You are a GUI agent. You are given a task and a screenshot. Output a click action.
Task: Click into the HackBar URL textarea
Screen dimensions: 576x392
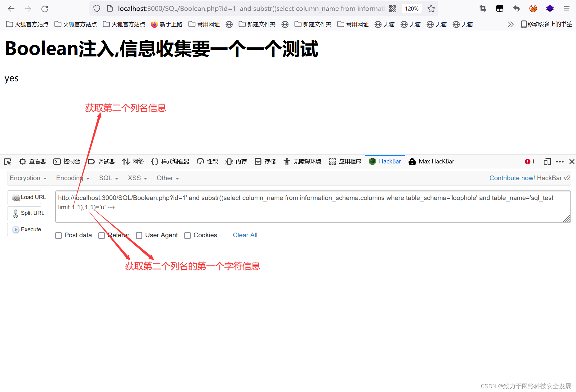(x=313, y=207)
